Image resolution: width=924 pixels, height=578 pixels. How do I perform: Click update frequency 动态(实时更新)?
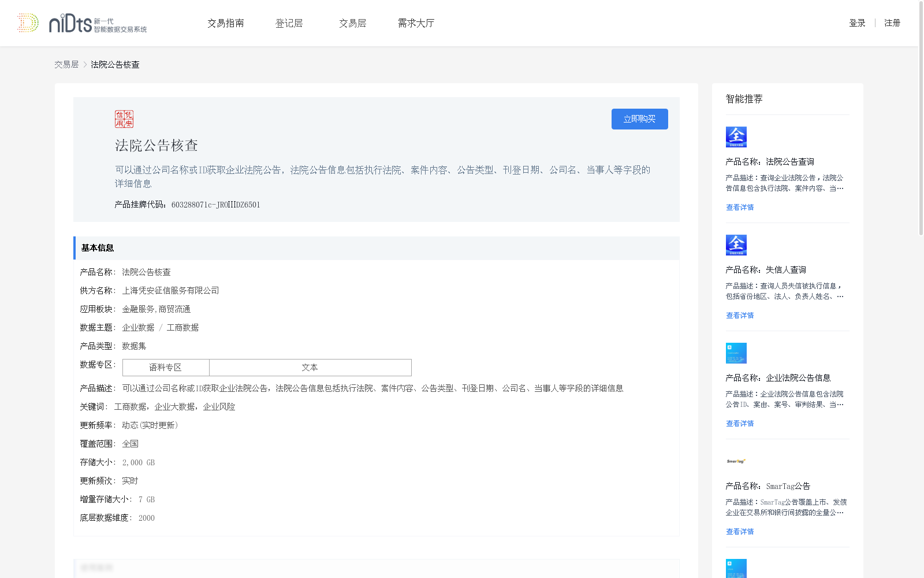[x=150, y=425]
